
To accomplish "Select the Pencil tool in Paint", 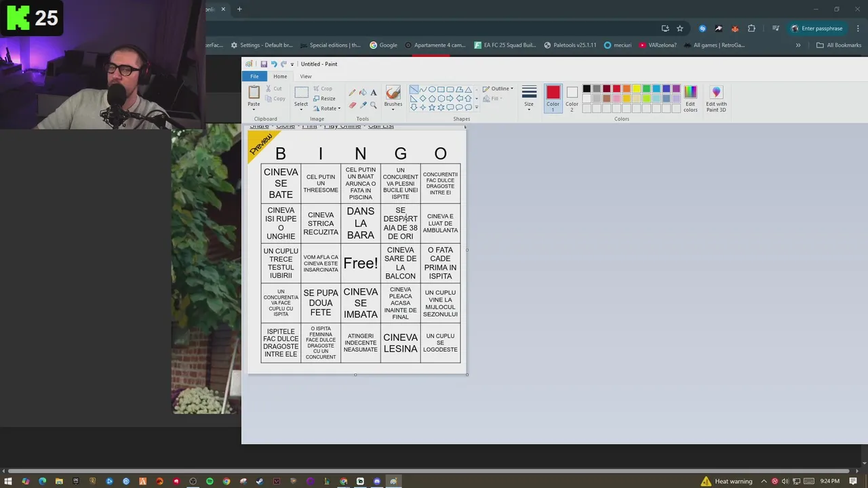I will pyautogui.click(x=352, y=92).
